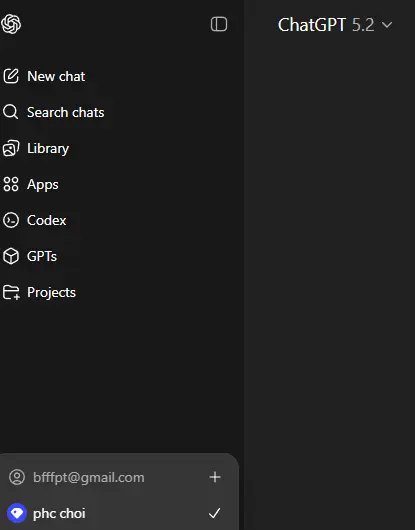415x530 pixels.
Task: Select the checkmark beside phc choi
Action: (215, 513)
